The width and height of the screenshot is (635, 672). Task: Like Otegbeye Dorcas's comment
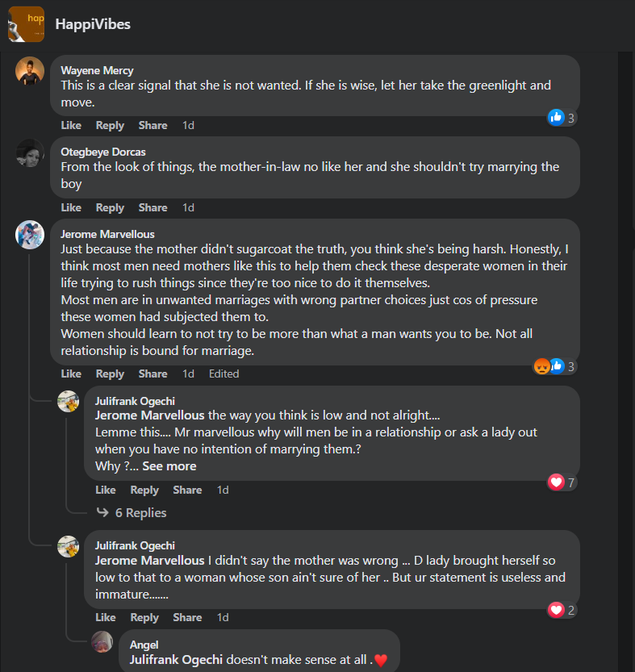coord(71,207)
